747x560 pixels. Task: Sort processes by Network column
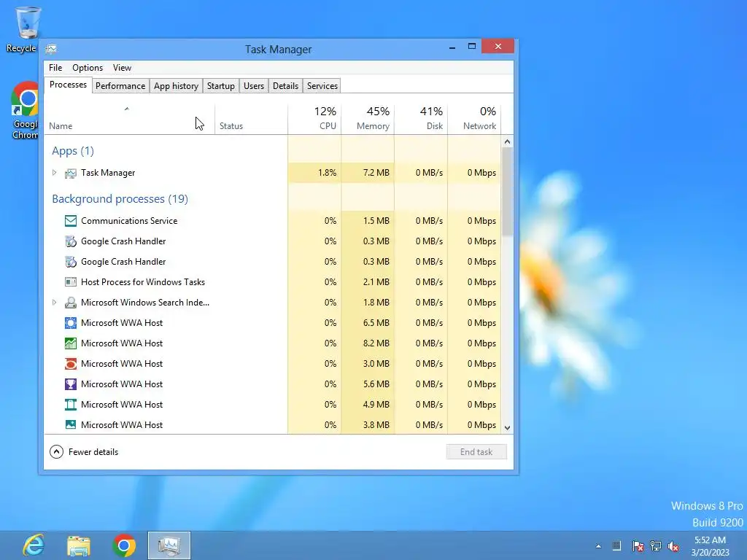coord(474,119)
